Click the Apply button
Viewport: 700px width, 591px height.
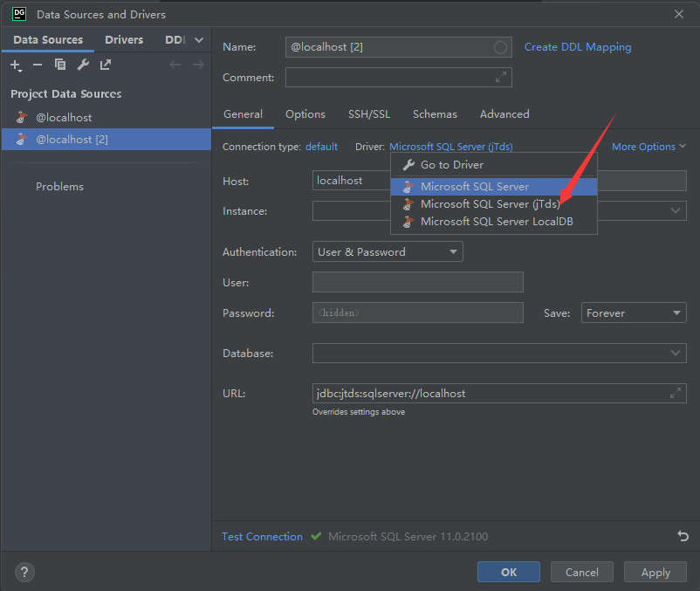click(655, 572)
